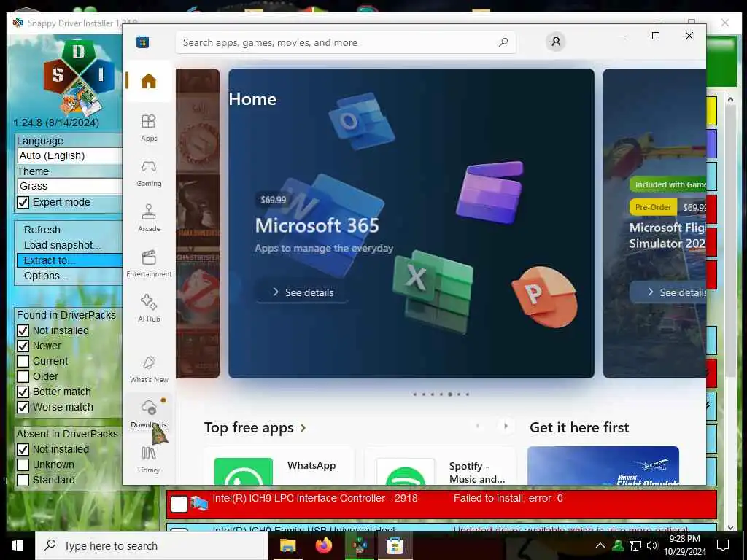Click the WhatsApp app icon
The width and height of the screenshot is (747, 560).
244,472
